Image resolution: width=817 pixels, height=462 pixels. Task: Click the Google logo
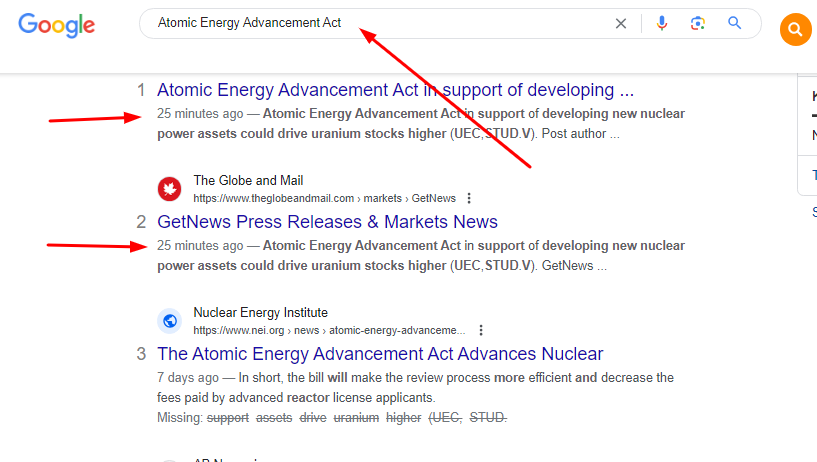coord(56,25)
